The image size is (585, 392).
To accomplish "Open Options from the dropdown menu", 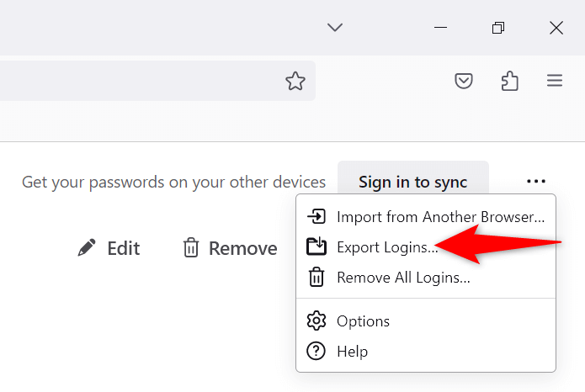I will (x=363, y=320).
